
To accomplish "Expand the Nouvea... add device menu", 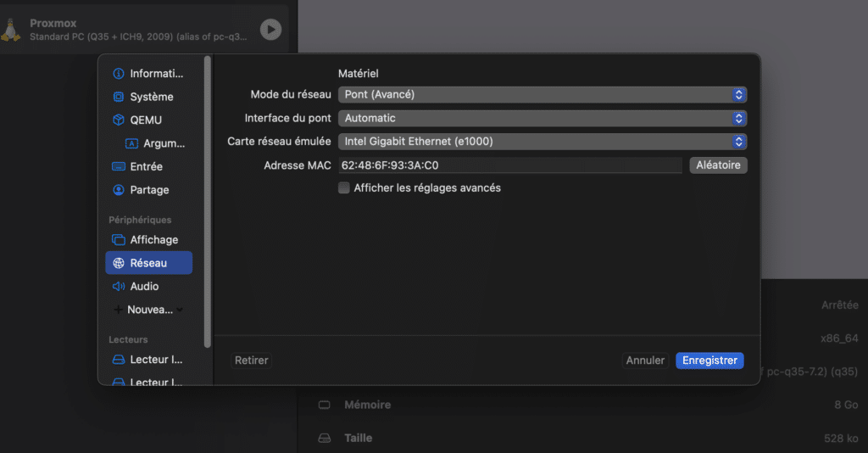I will pos(149,310).
